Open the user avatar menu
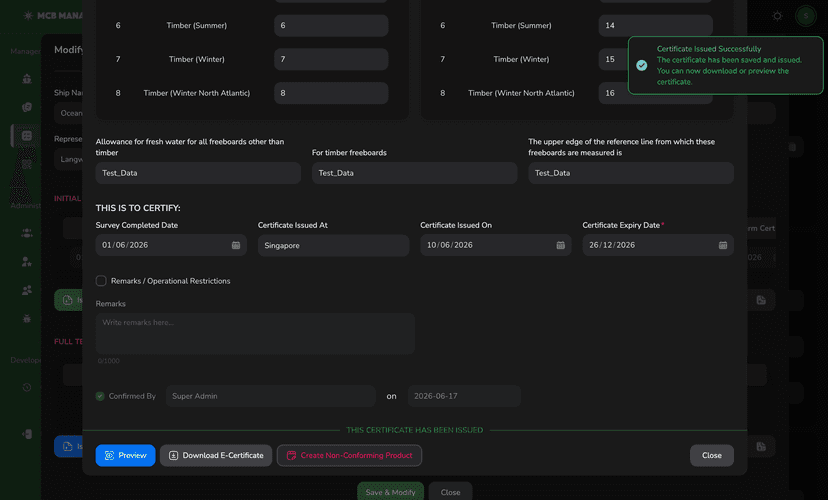Screen dimensions: 828x500 (x=806, y=16)
